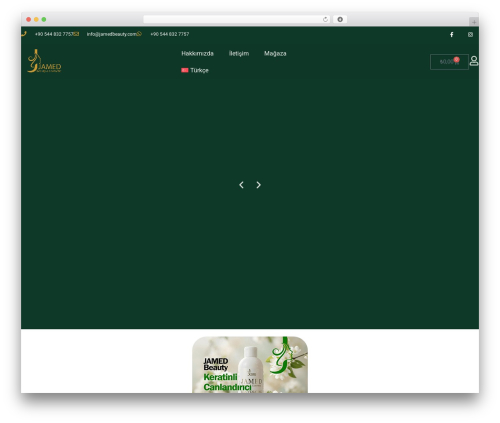Viewport: 500px width, 423px height.
Task: Open a new browser tab with the plus button
Action: [474, 22]
